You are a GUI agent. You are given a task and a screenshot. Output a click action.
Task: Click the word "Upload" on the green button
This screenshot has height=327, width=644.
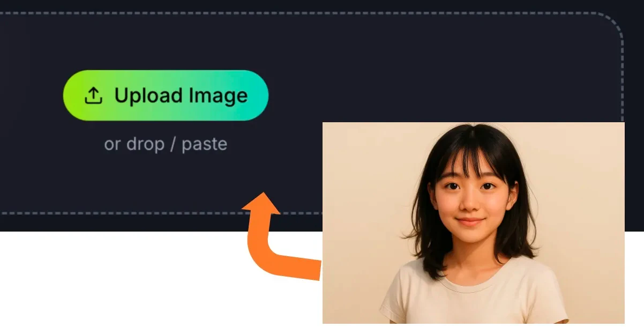tap(148, 96)
